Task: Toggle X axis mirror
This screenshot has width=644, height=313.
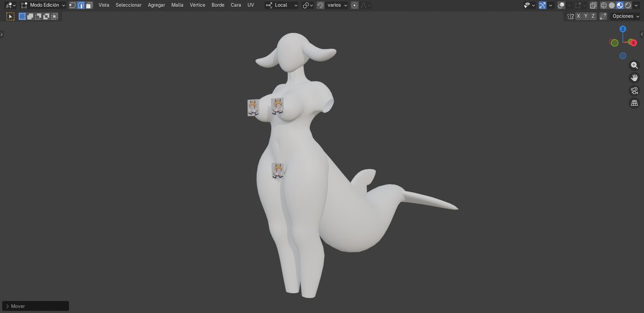Action: coord(579,16)
